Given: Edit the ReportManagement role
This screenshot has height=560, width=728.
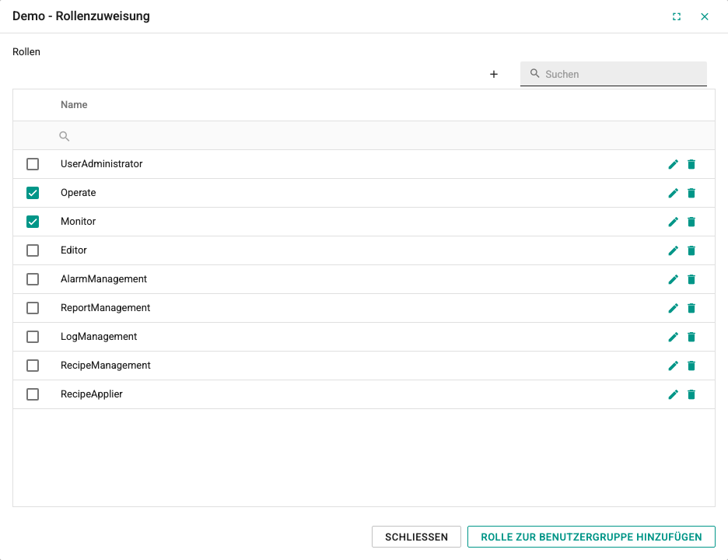Looking at the screenshot, I should point(673,308).
